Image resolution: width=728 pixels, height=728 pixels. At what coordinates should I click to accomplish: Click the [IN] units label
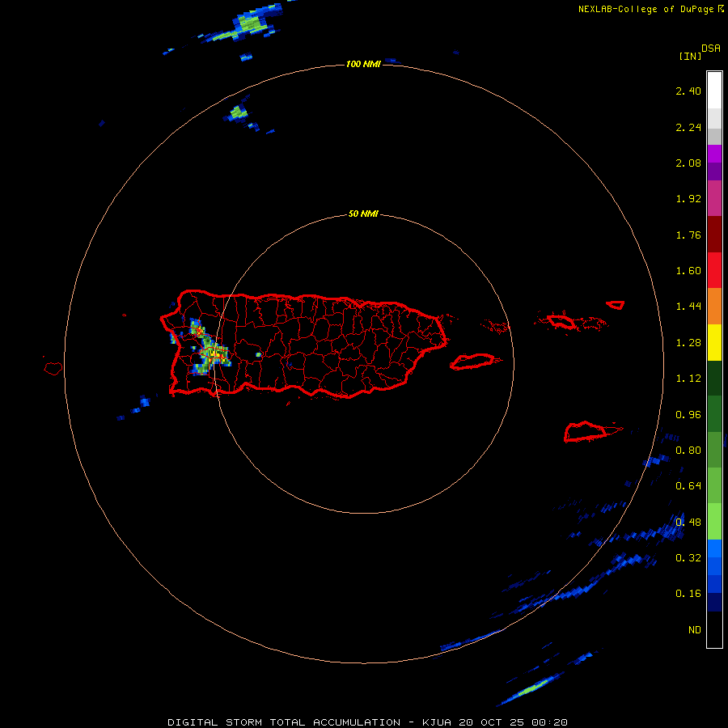(690, 56)
